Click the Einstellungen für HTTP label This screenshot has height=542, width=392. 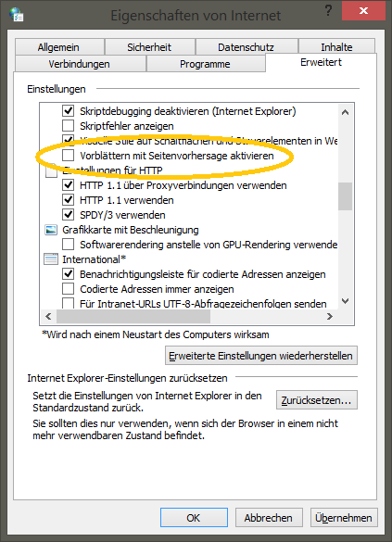point(112,170)
